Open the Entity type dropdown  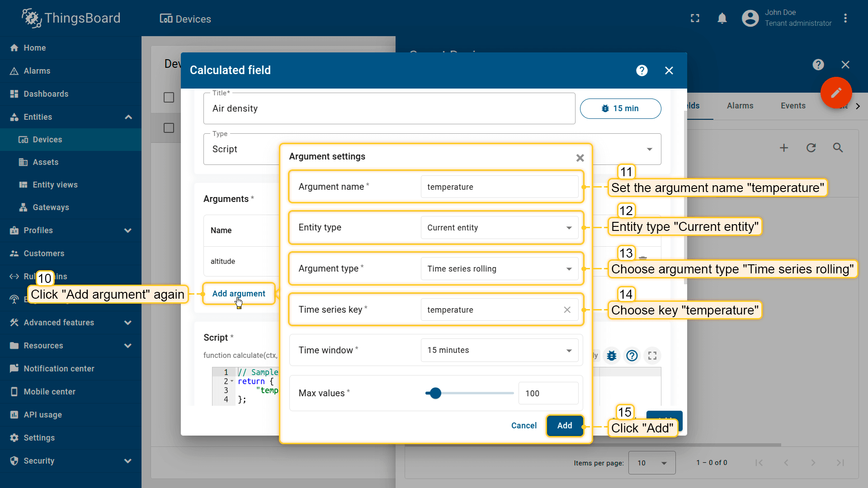499,228
